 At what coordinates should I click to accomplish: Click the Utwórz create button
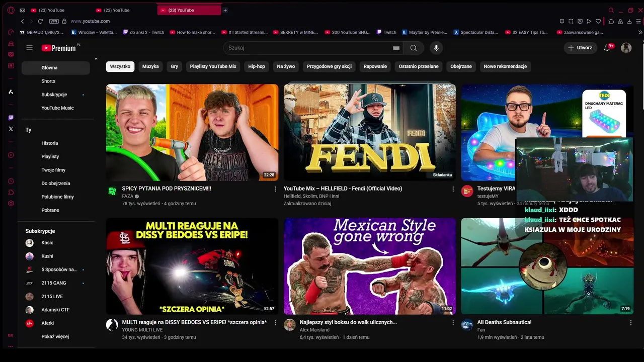click(580, 48)
